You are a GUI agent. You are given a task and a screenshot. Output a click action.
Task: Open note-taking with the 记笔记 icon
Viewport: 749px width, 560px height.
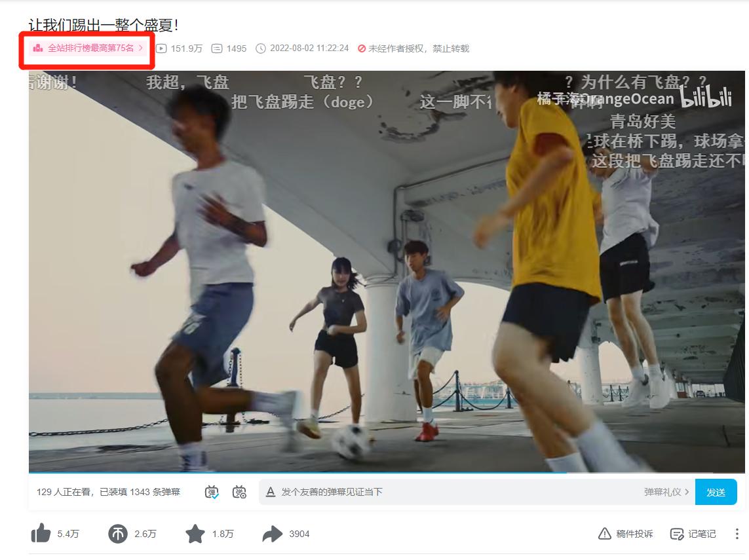point(678,534)
